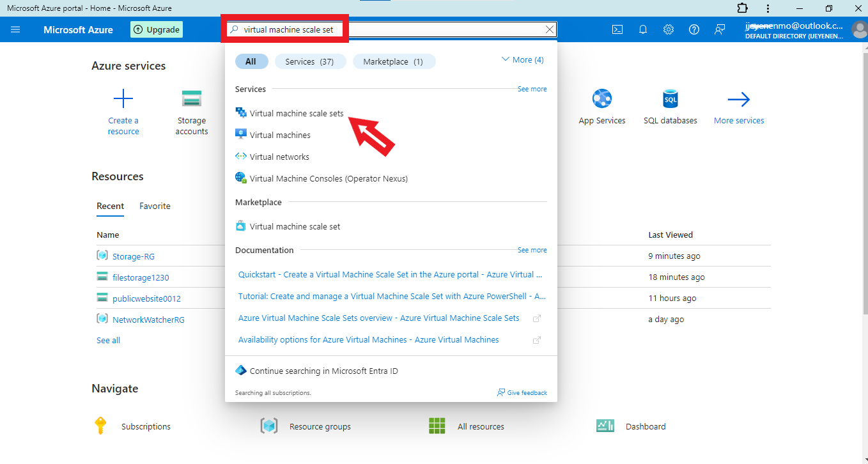Select the All filter pill

coord(251,61)
